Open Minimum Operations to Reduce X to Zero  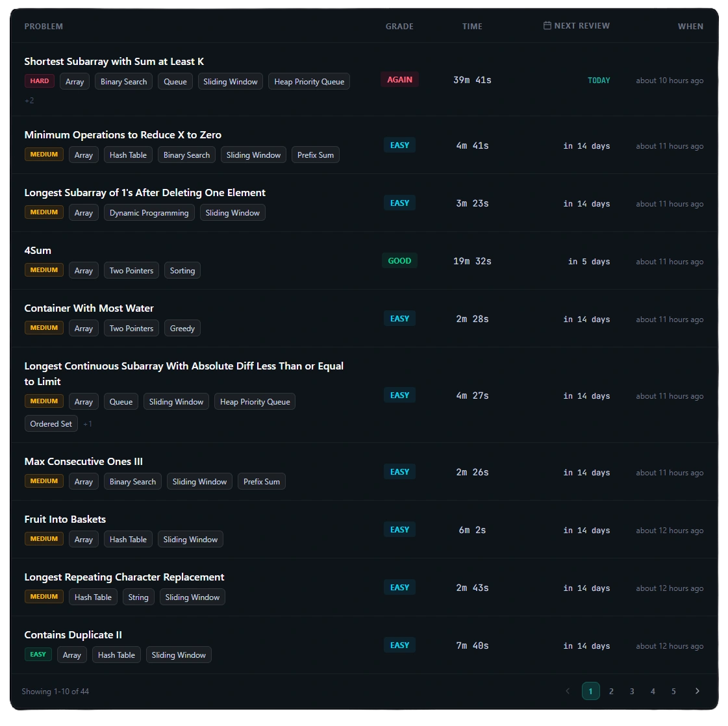point(123,134)
